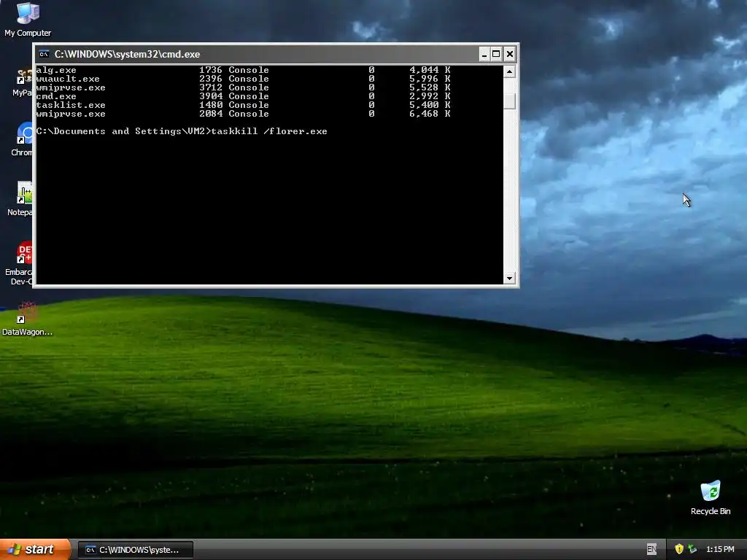Open My Computer desktop icon
The image size is (747, 560).
[28, 19]
